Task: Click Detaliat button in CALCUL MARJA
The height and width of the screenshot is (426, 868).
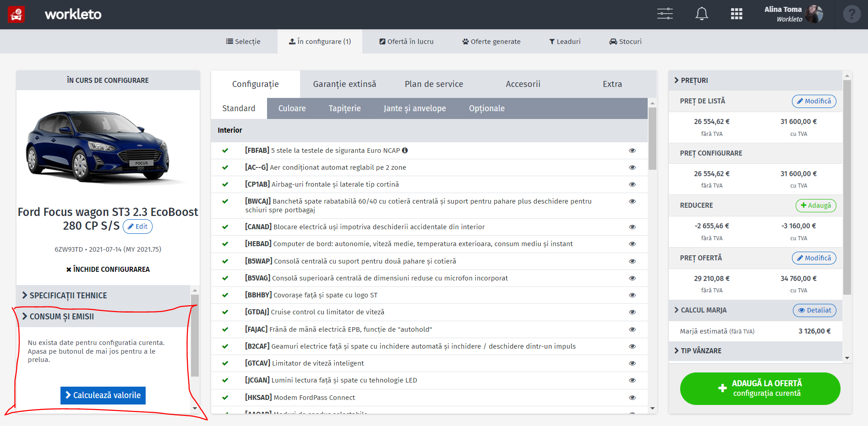Action: click(x=814, y=310)
